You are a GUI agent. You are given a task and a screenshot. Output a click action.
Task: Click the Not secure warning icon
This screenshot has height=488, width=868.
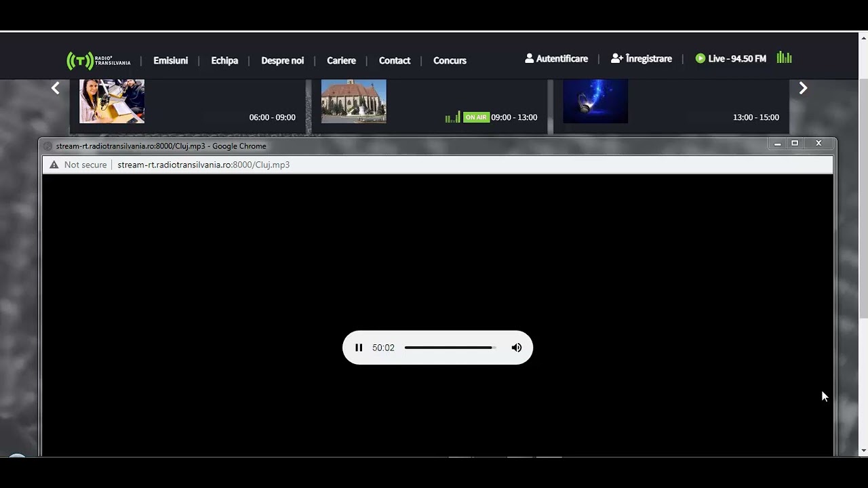point(54,165)
